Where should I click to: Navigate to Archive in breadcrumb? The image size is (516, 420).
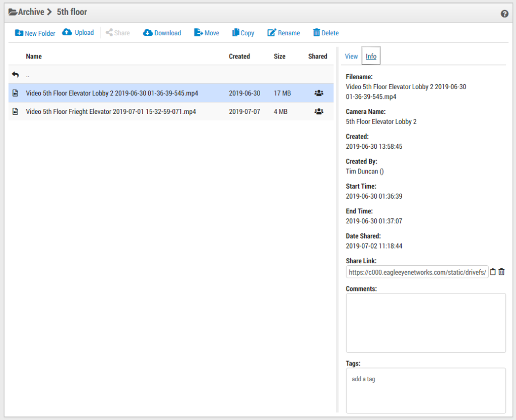(30, 12)
